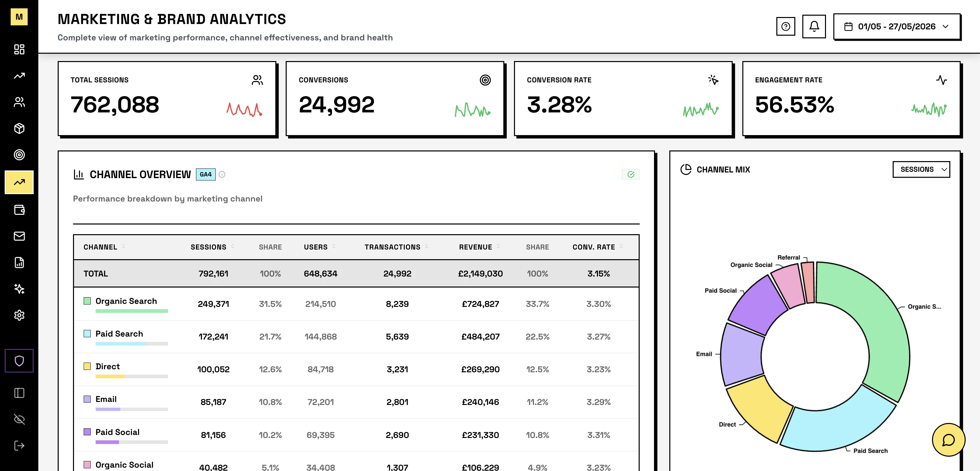Click the yellow M logo in sidebar
Screen dimensions: 980x471
19,17
